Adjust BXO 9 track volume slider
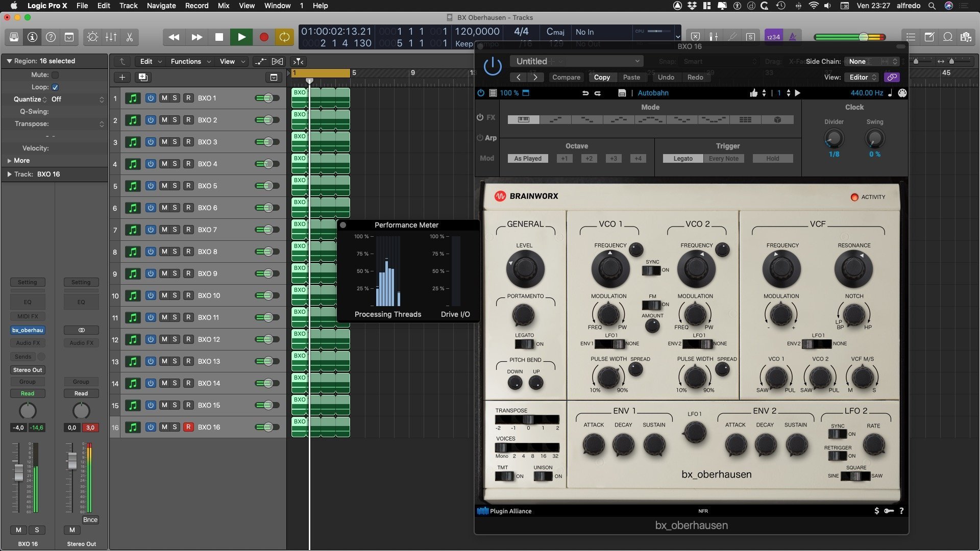This screenshot has height=551, width=980. pos(267,273)
